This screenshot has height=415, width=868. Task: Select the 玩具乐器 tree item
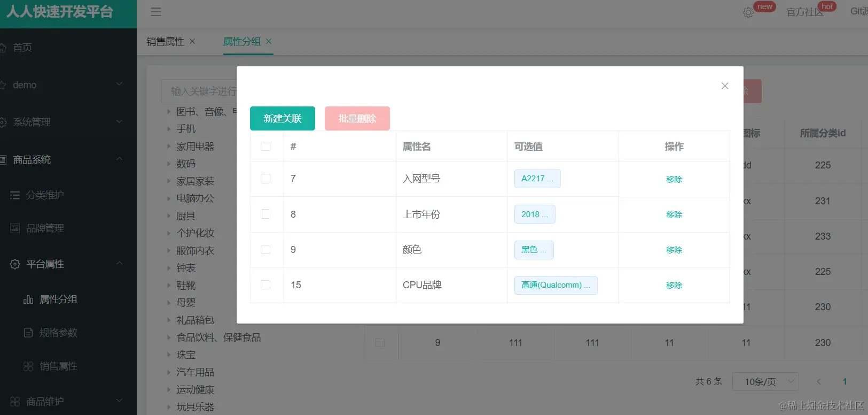(196, 407)
